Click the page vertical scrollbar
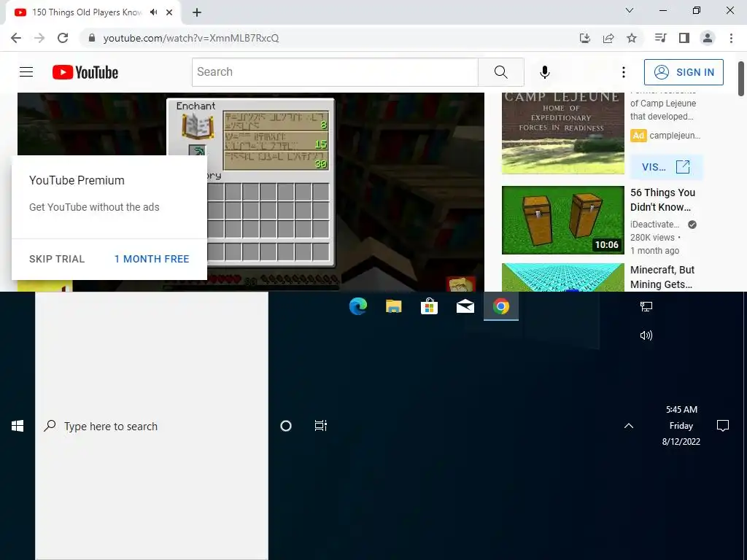747x560 pixels. pyautogui.click(x=741, y=79)
